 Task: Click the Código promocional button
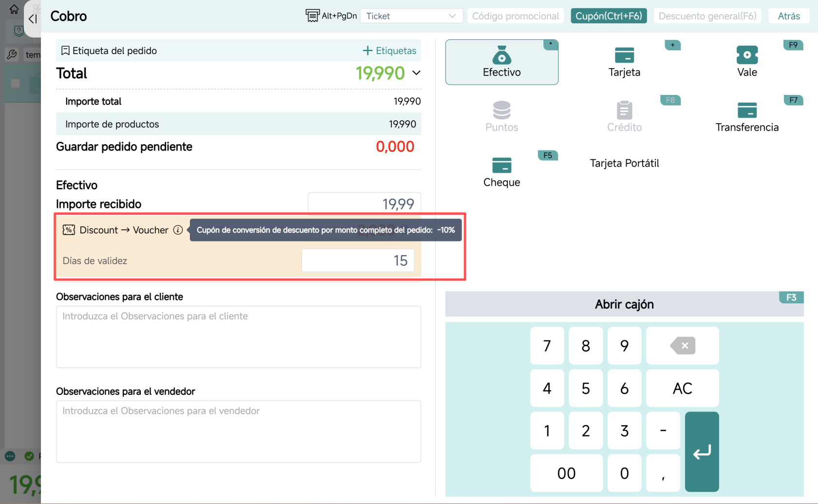[515, 16]
